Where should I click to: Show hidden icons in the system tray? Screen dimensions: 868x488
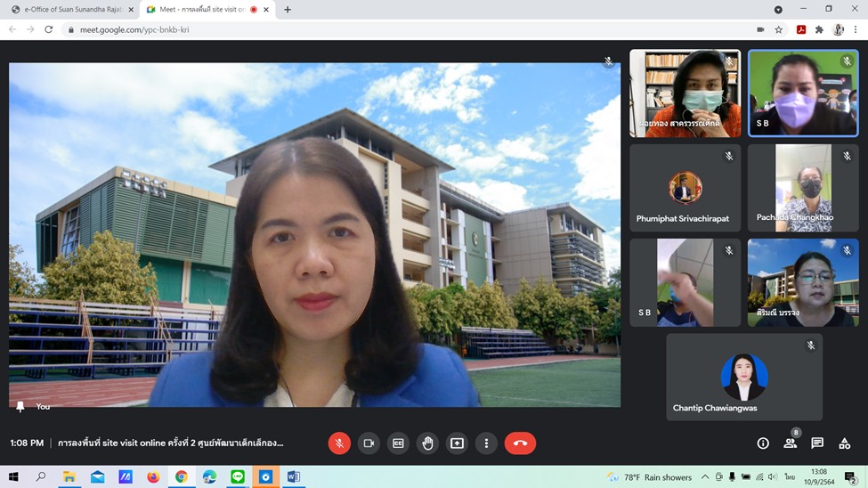[705, 477]
